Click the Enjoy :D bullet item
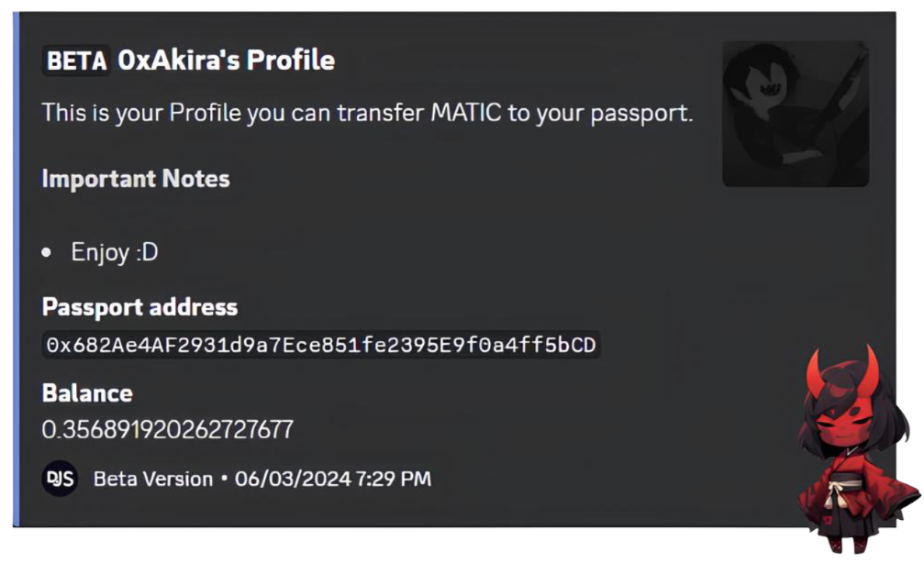924x563 pixels. (115, 253)
